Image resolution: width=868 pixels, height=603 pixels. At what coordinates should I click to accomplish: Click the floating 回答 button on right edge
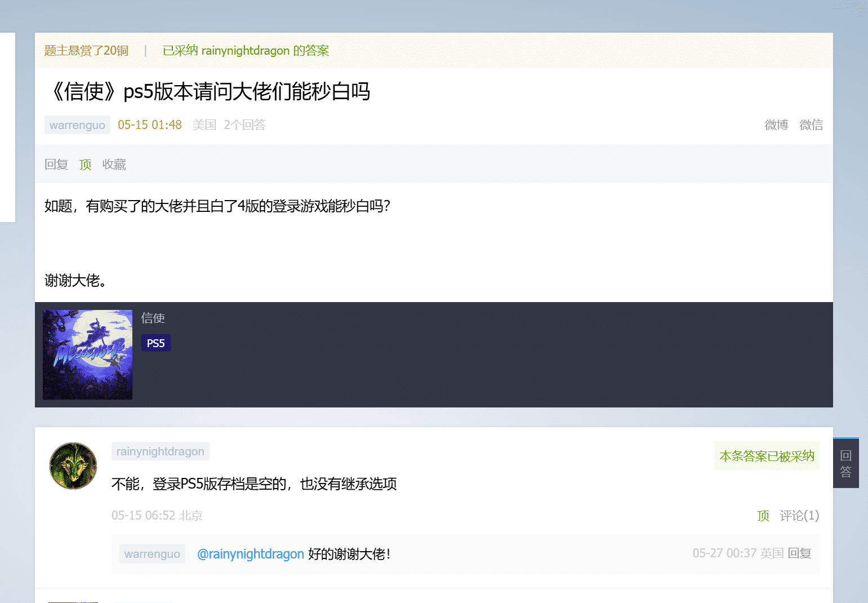pyautogui.click(x=845, y=463)
